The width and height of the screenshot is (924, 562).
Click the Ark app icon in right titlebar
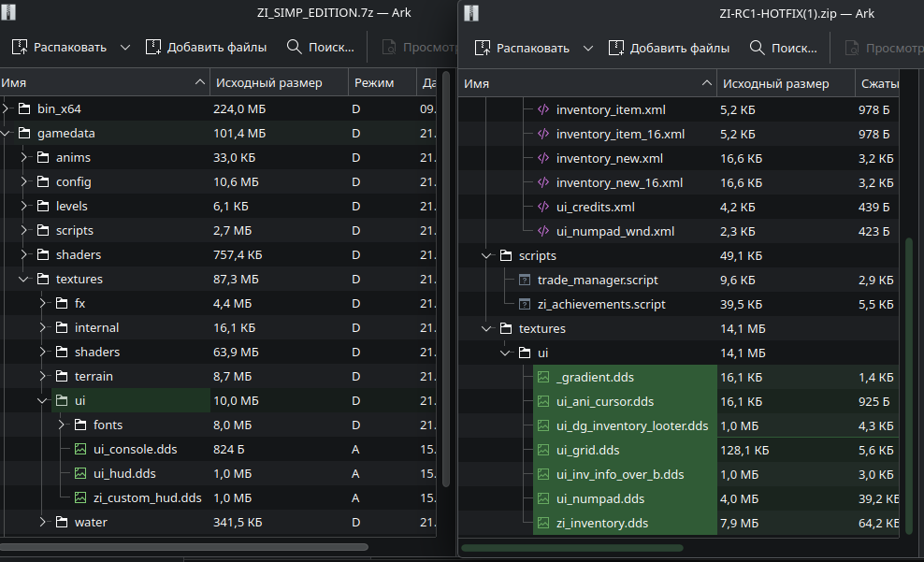(471, 13)
